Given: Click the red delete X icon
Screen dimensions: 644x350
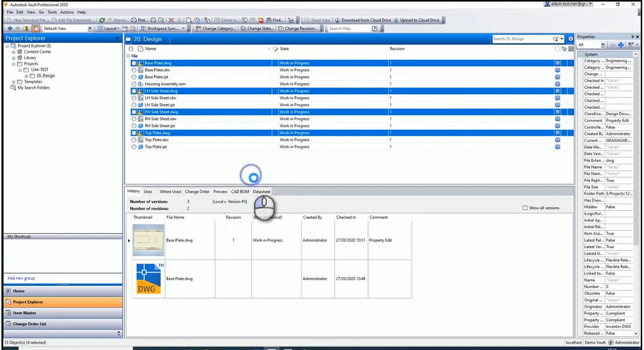Looking at the screenshot, I should click(x=171, y=20).
